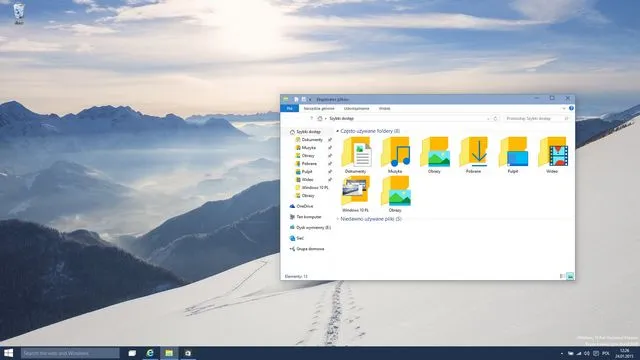Open the Narzędzia główne ribbon tab
Image resolution: width=640 pixels, height=360 pixels.
coord(319,109)
